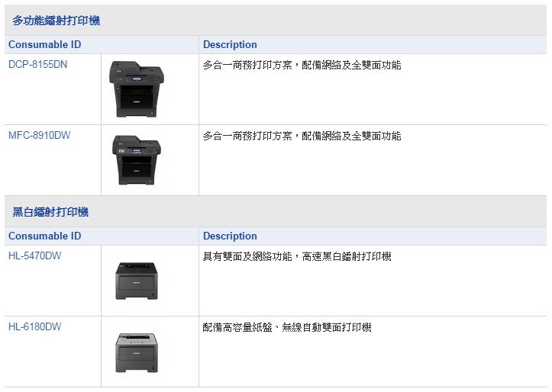
Task: Select the description 具有雙面及網絡功能，高速黑白鐳射打印機
Action: click(x=297, y=256)
